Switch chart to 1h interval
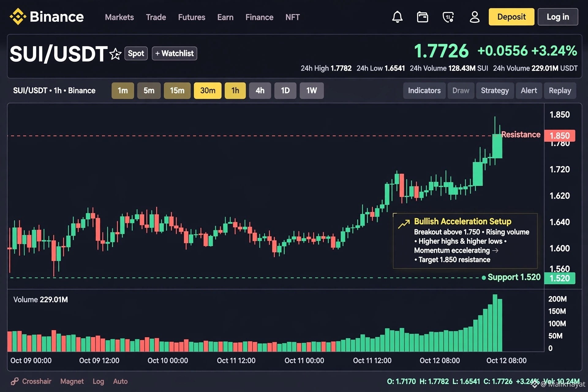588x392 pixels. [235, 91]
